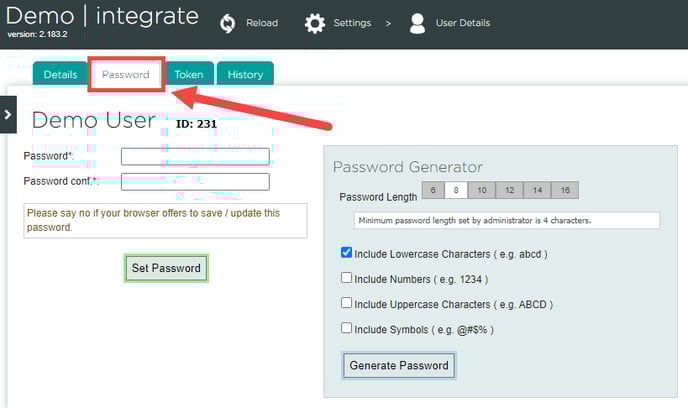This screenshot has height=408, width=688.
Task: View the History tab
Action: (245, 75)
